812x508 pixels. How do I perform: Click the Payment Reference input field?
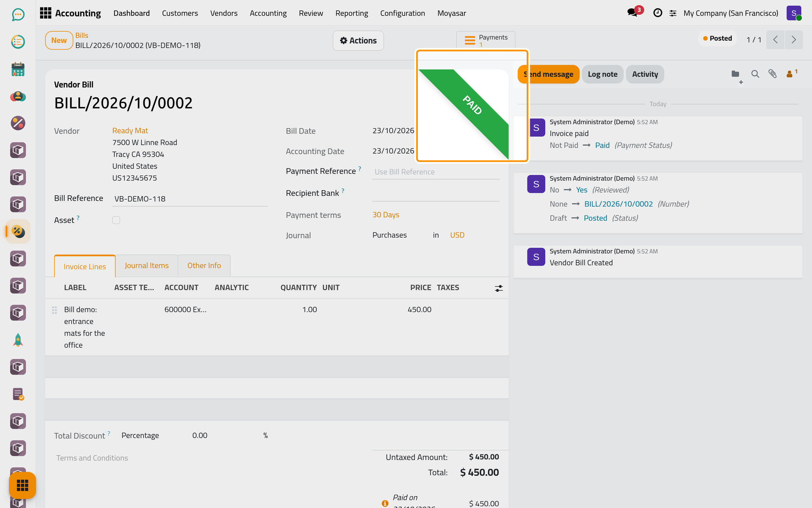436,172
